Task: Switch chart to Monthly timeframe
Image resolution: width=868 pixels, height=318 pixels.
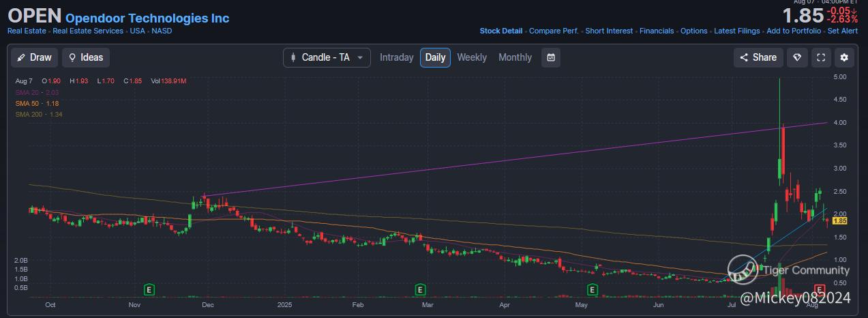Action: coord(515,57)
